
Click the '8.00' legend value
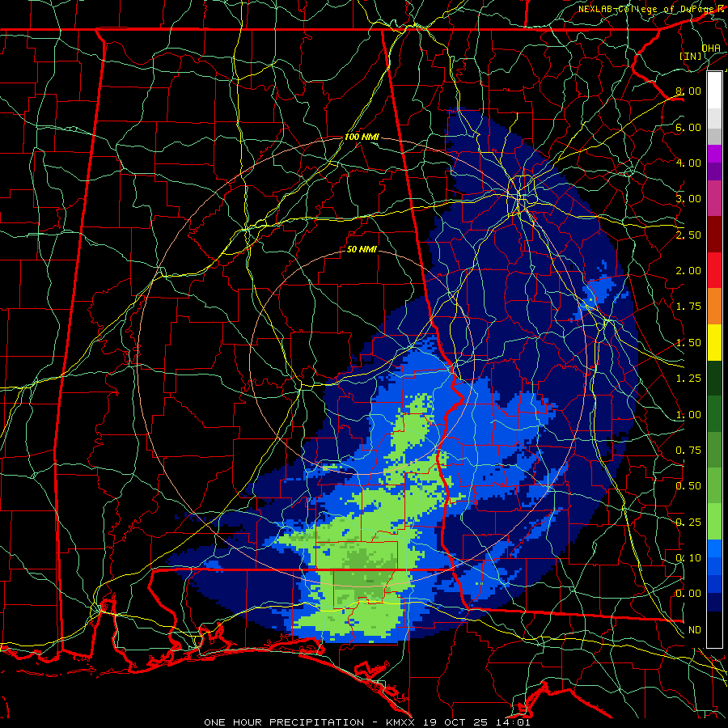tap(688, 91)
